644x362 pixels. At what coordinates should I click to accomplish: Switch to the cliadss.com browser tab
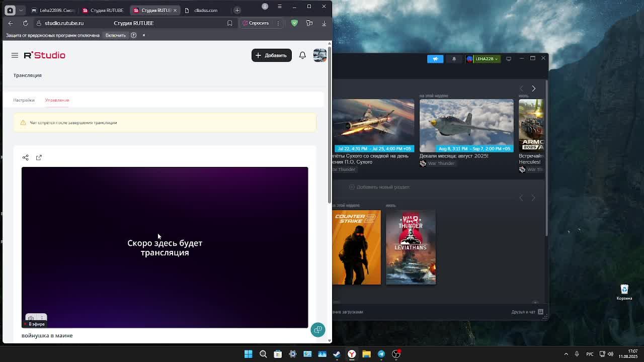205,10
